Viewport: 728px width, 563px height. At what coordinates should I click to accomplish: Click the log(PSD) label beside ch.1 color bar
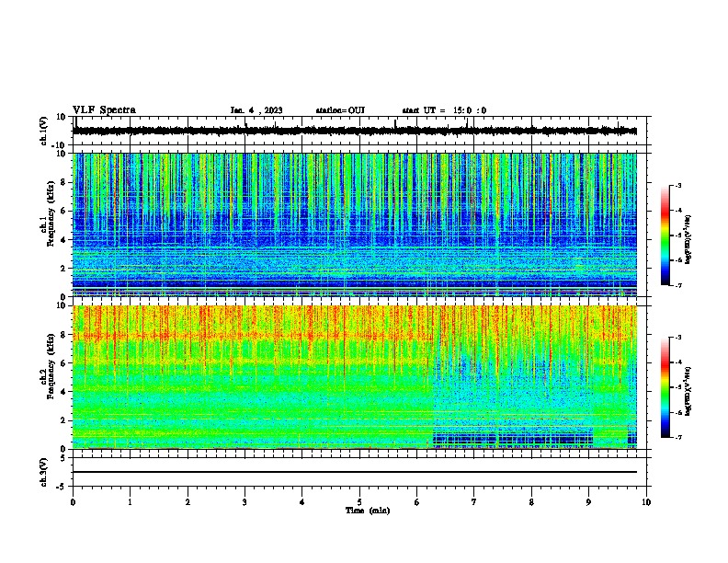click(x=688, y=239)
